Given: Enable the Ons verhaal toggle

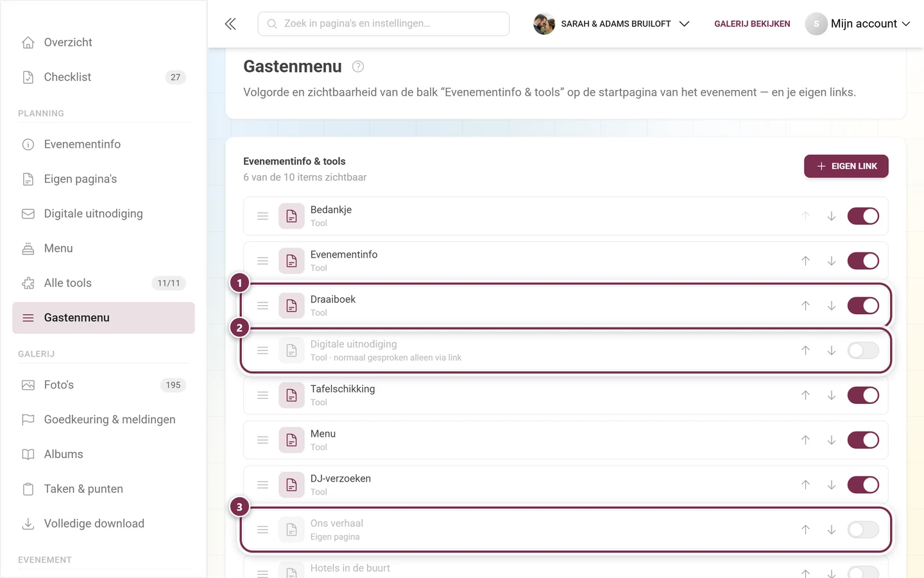Looking at the screenshot, I should tap(863, 530).
